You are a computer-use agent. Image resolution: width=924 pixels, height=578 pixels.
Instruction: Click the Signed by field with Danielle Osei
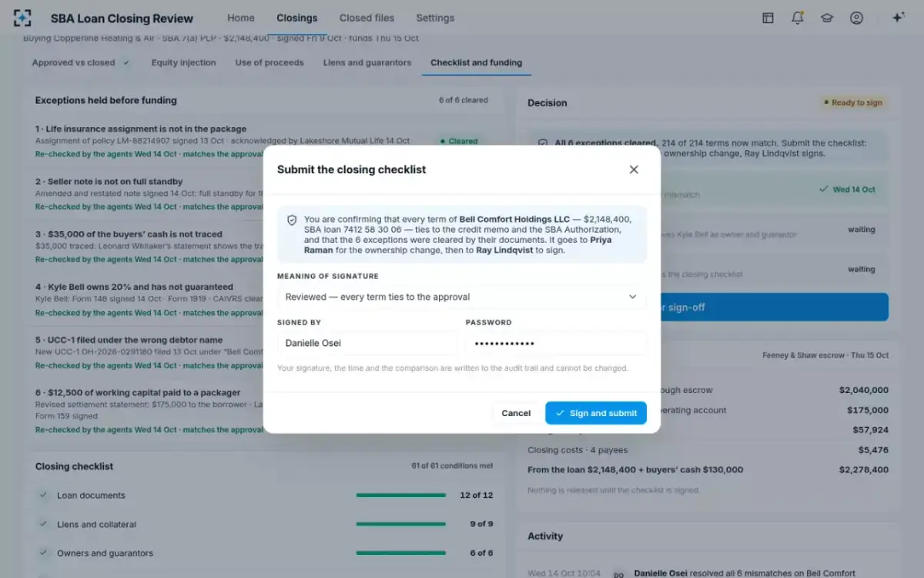[367, 343]
